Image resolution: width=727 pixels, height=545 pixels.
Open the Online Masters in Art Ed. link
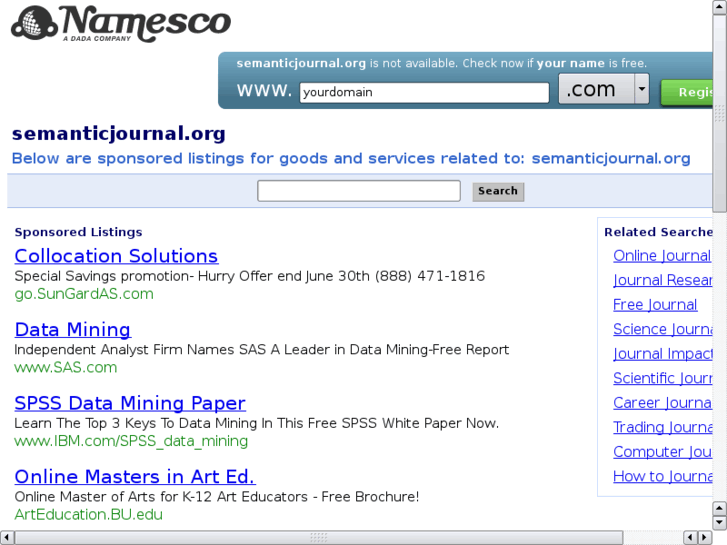click(135, 477)
